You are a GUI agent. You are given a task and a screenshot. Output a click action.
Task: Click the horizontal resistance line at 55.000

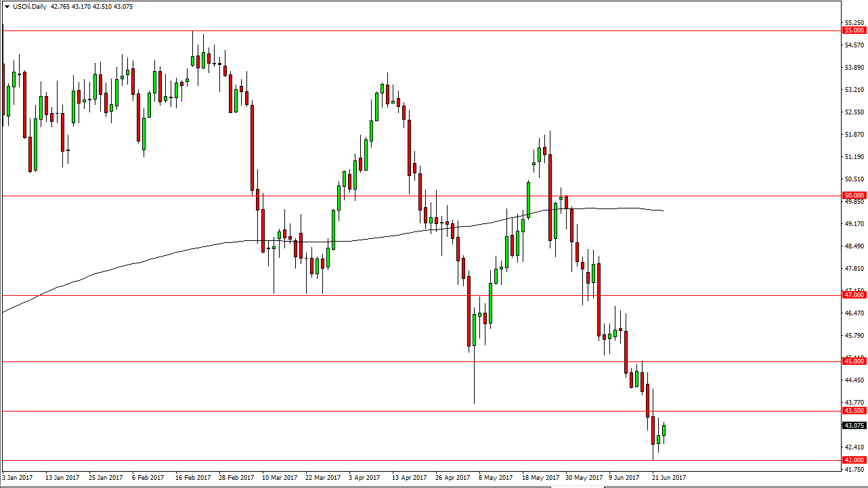point(406,30)
